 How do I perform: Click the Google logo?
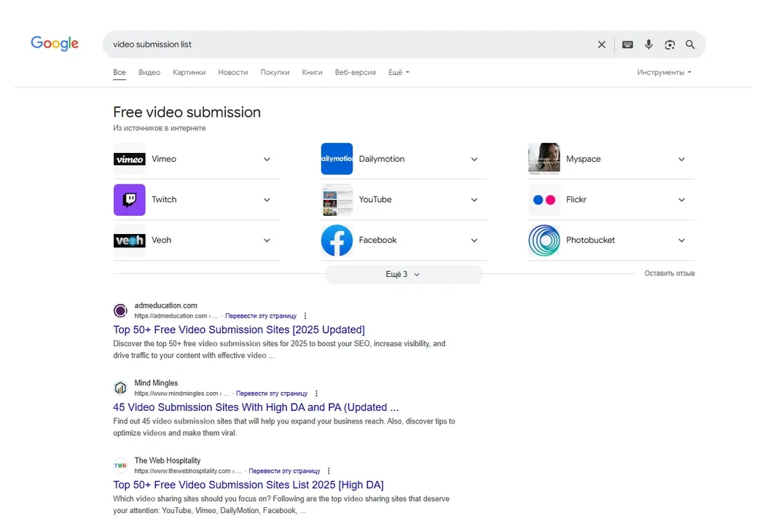coord(55,44)
